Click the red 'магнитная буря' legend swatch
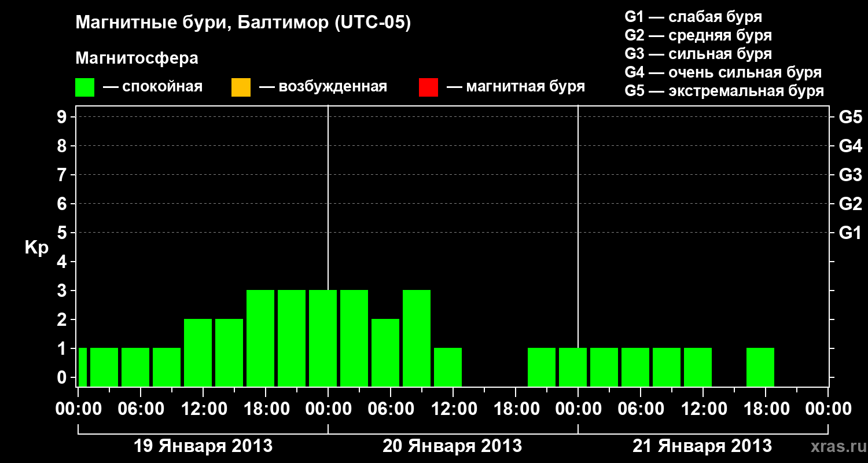The width and height of the screenshot is (868, 463). 428,87
